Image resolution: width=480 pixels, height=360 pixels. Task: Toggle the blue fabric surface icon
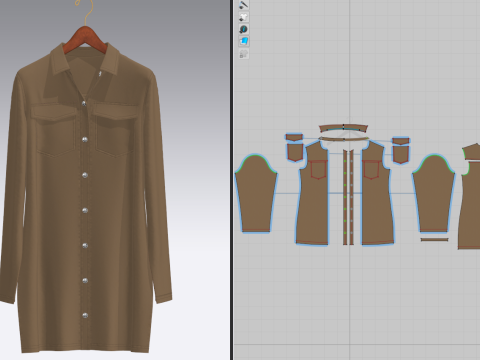click(x=244, y=41)
